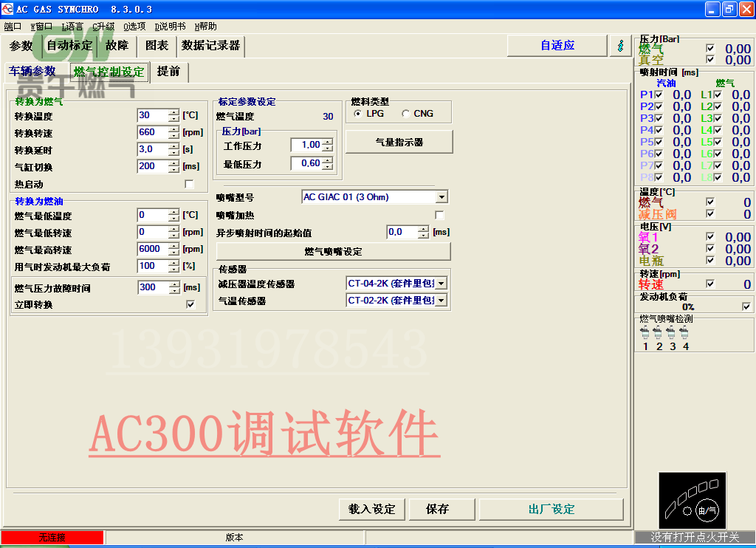Select the LPG fuel type radio button
The width and height of the screenshot is (756, 548).
pos(358,113)
